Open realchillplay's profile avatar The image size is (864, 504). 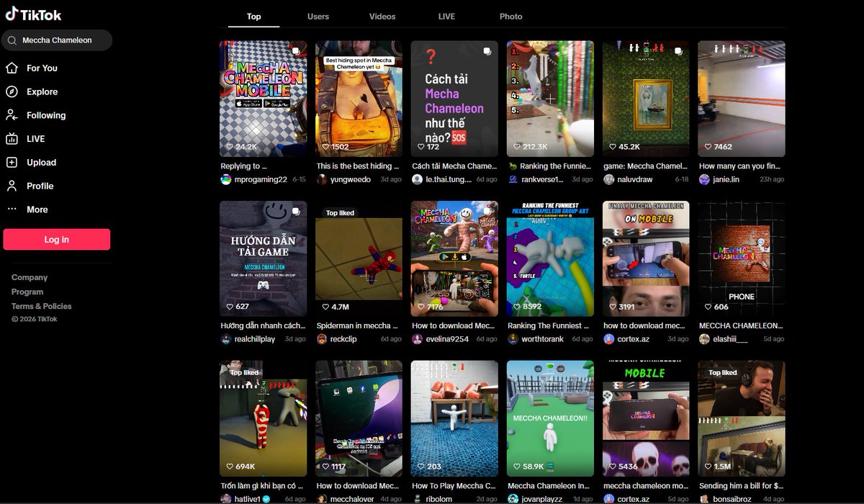point(226,339)
